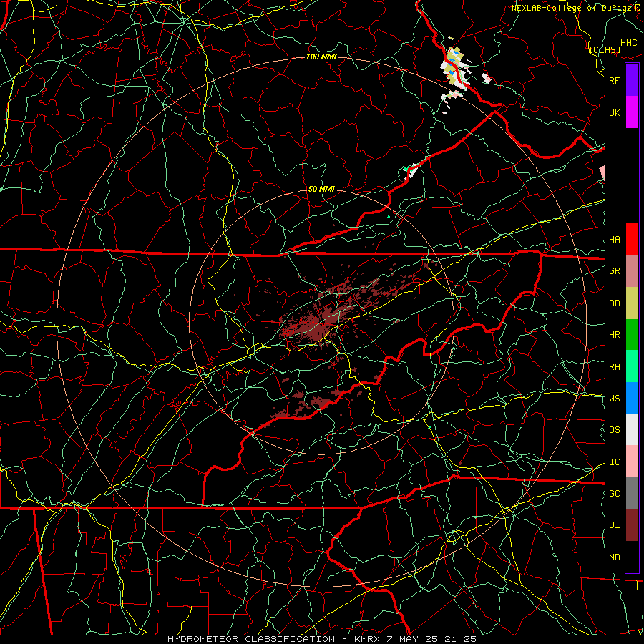The height and width of the screenshot is (644, 644).
Task: Click the BD legend label
Action: click(614, 303)
